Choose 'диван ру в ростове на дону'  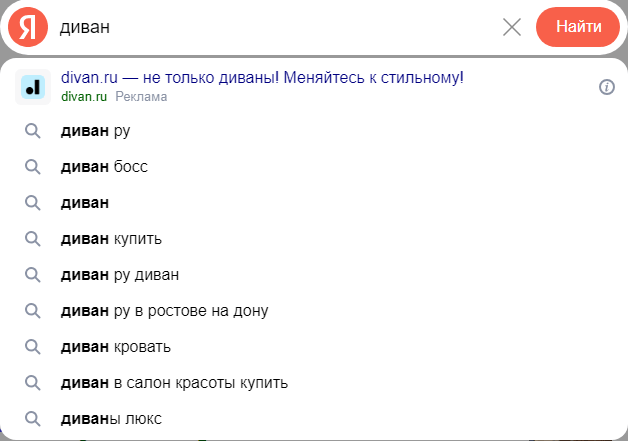click(x=164, y=311)
